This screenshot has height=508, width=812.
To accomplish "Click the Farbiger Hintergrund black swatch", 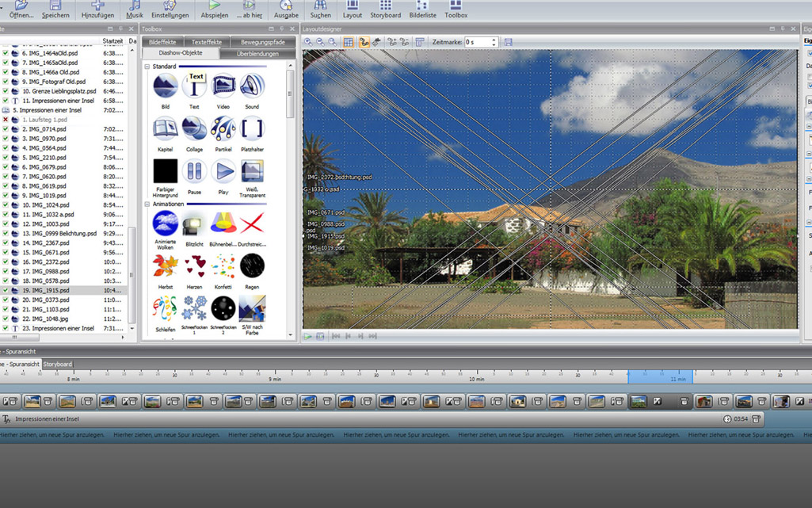I will point(165,171).
